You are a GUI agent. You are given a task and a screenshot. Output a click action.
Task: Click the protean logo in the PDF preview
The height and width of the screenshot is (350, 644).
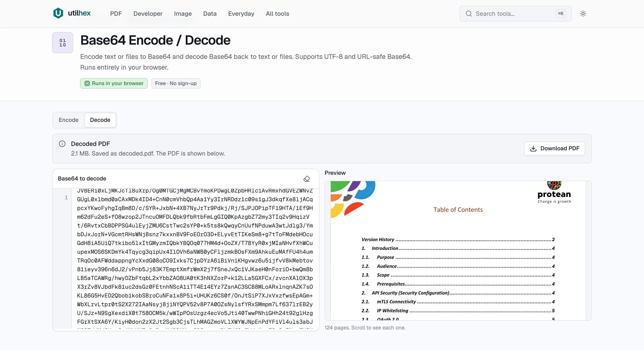(554, 192)
